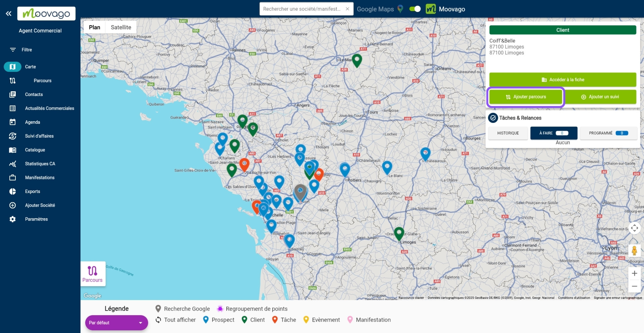Open the Manifestations panel

(40, 177)
